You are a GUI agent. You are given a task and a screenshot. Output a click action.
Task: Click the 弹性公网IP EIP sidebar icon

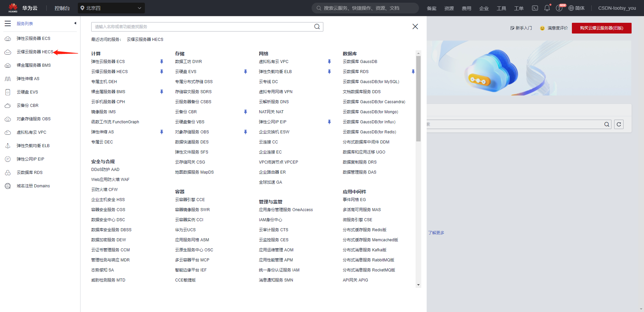point(8,159)
